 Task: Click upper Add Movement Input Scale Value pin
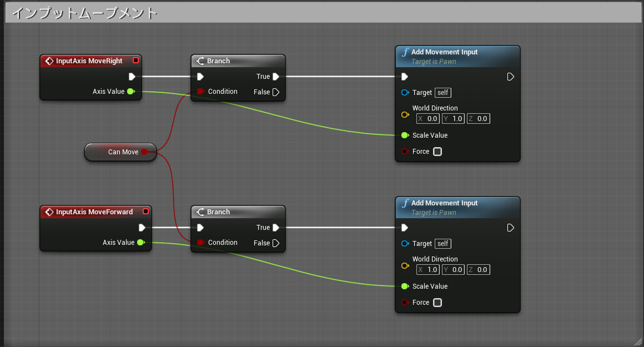[x=405, y=135]
